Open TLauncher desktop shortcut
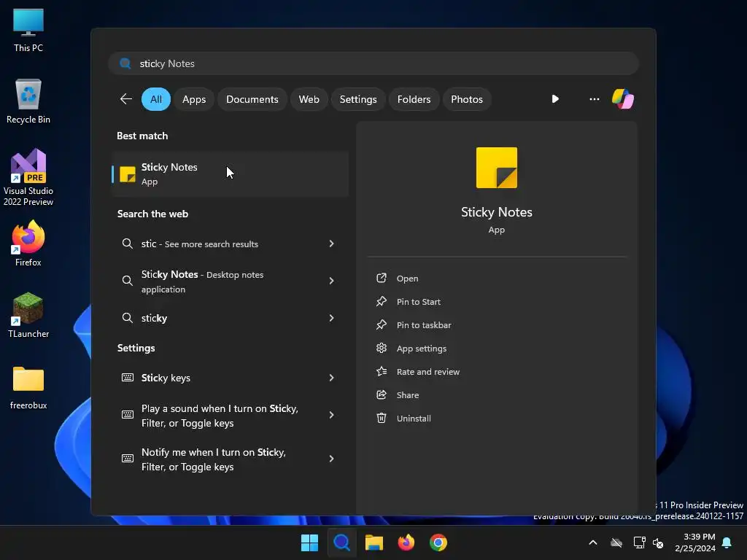This screenshot has height=560, width=747. (28, 315)
